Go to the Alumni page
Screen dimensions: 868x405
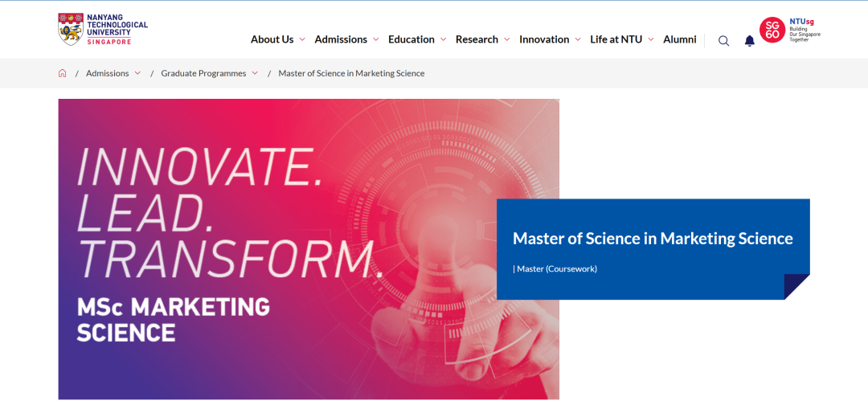pos(680,39)
